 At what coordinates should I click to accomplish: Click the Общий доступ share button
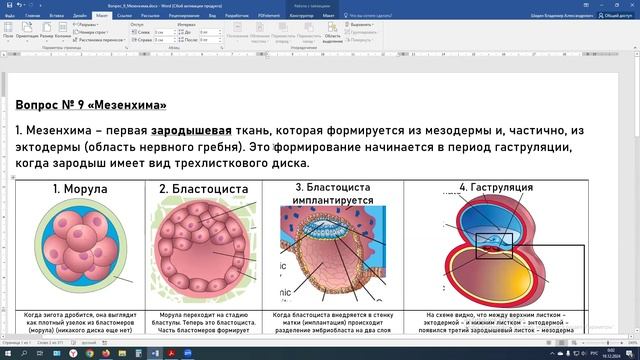click(x=616, y=16)
